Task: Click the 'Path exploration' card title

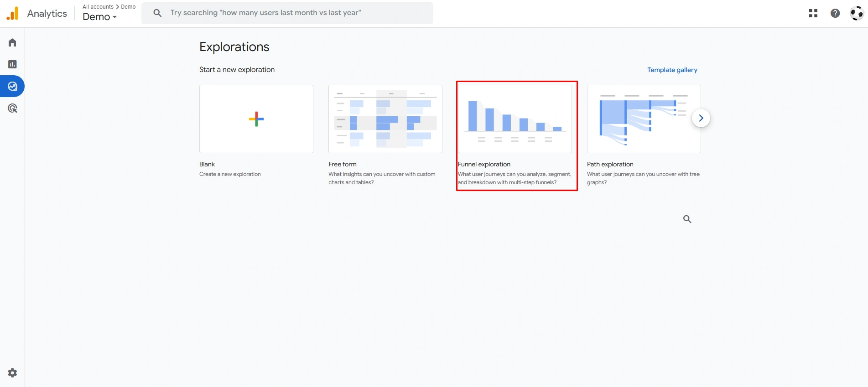Action: (x=610, y=164)
